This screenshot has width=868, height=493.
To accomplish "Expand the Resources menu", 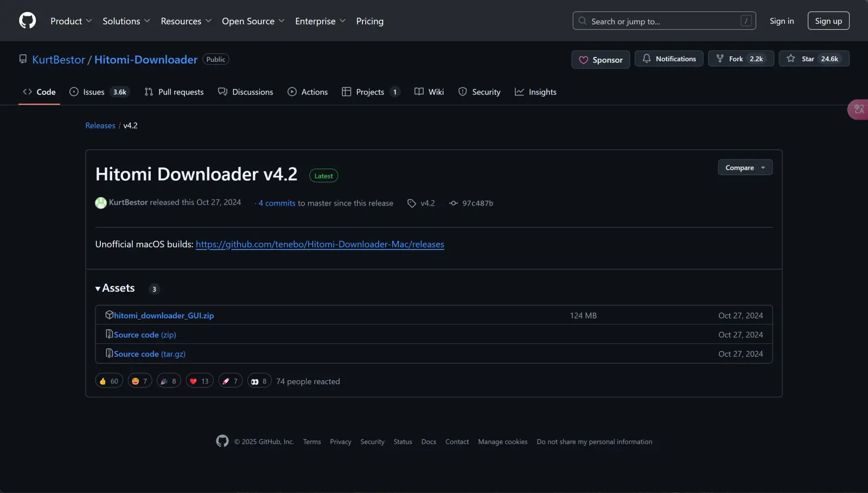I will [x=186, y=21].
